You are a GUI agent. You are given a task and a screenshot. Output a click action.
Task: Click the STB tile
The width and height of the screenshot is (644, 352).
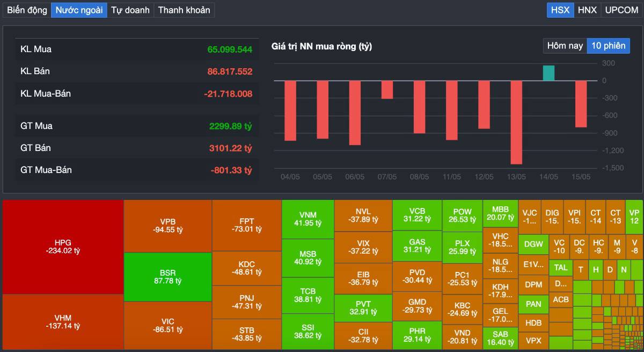[x=247, y=334]
